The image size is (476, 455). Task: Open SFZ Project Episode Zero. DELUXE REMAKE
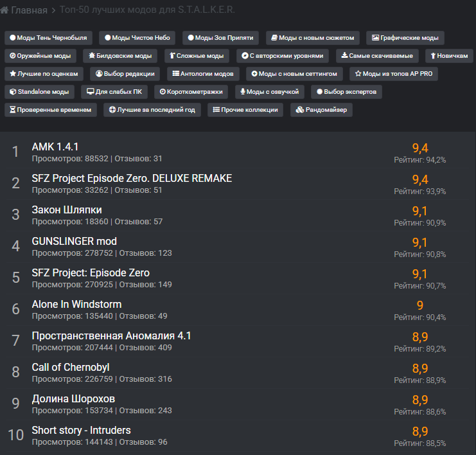click(x=132, y=178)
